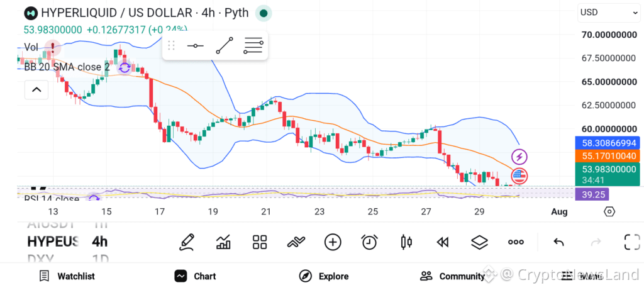This screenshot has height=290, width=644.
Task: Open the USD currency dropdown
Action: (608, 13)
